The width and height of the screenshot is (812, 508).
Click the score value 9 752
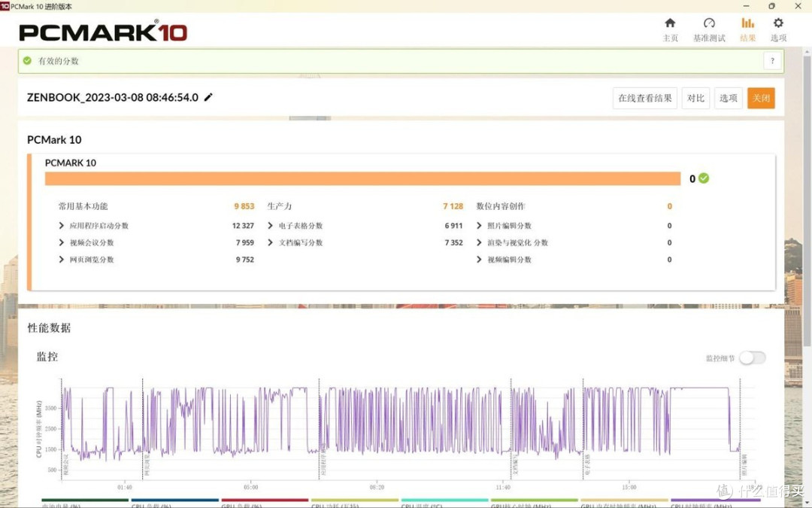click(245, 259)
